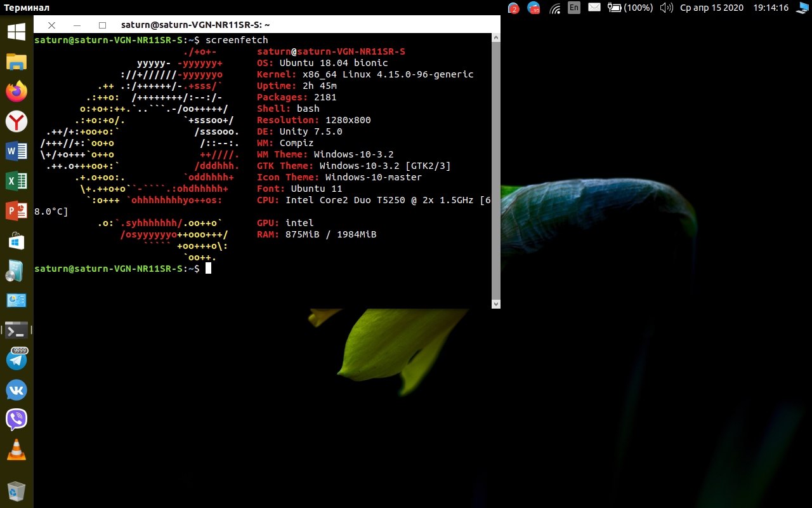Open the software disc icon in dock
Image resolution: width=812 pixels, height=508 pixels.
click(15, 271)
